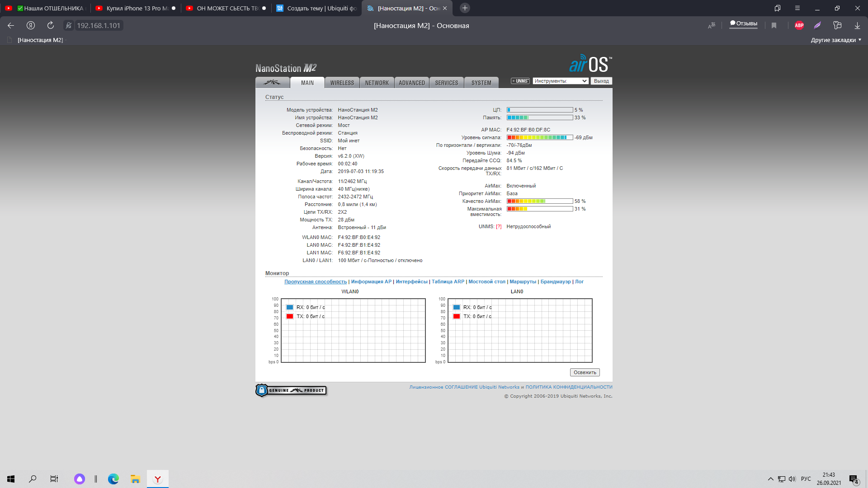This screenshot has width=868, height=488.
Task: Open the notification center
Action: tap(854, 479)
